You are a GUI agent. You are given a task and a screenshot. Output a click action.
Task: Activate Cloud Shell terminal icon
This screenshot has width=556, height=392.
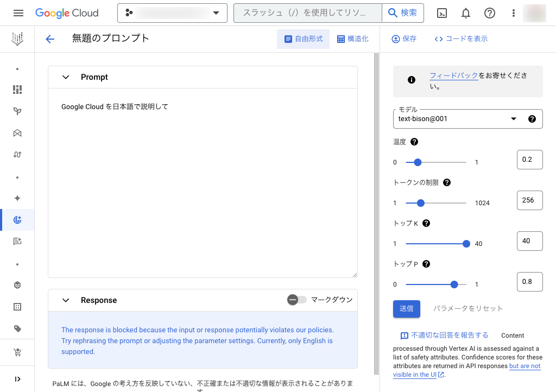(442, 13)
